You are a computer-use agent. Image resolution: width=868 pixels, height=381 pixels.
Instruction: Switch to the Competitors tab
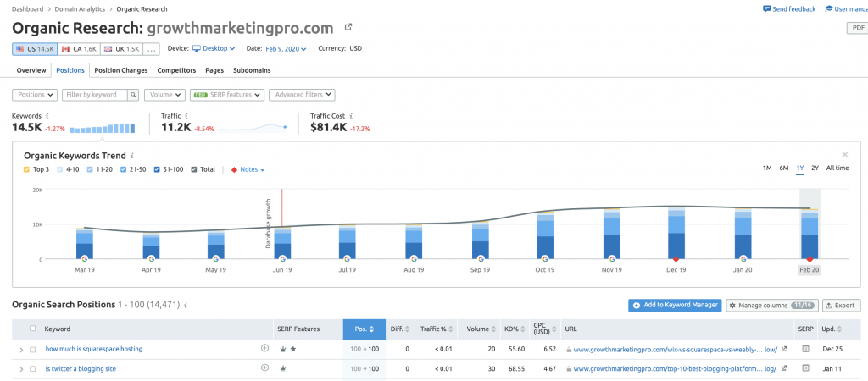coord(176,70)
